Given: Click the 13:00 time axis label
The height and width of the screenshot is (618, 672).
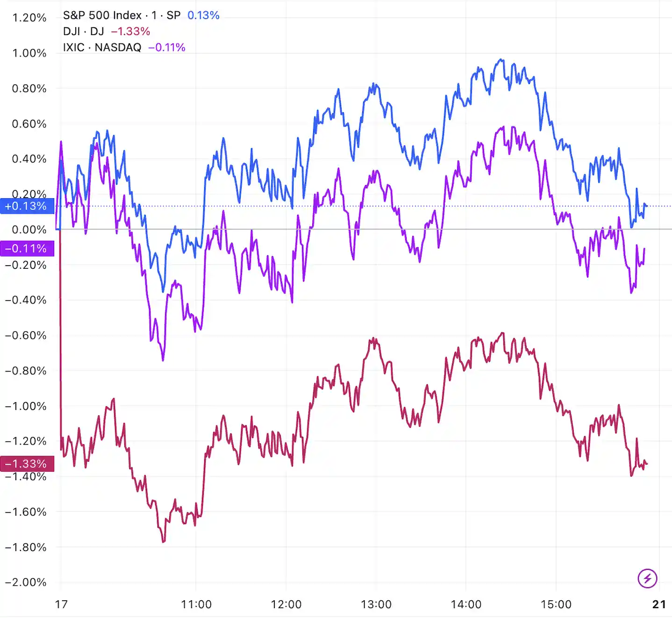Looking at the screenshot, I should [376, 604].
